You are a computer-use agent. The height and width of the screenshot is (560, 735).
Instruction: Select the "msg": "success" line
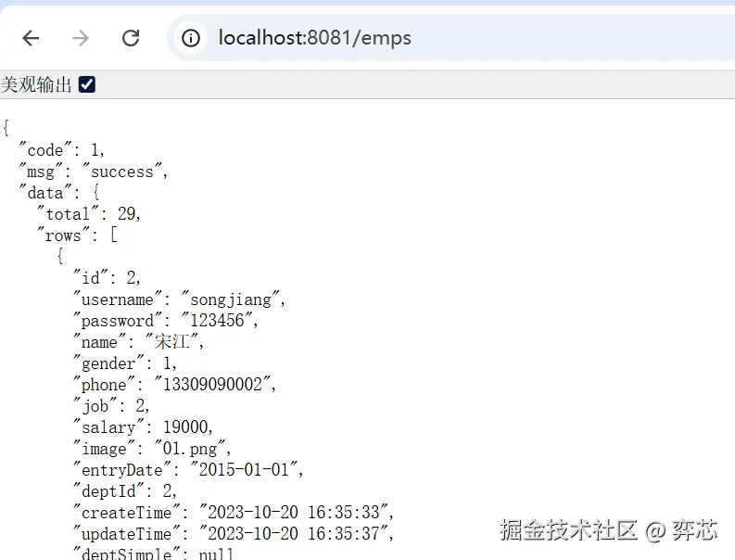coord(93,172)
